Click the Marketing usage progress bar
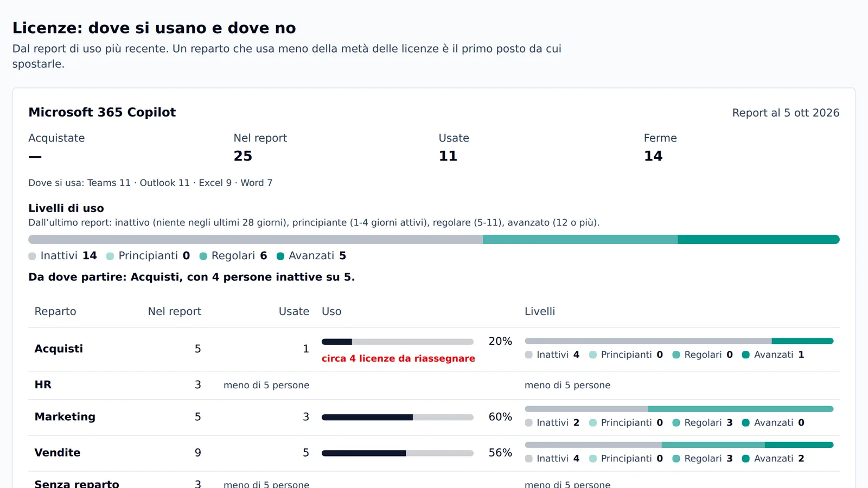 pos(398,418)
